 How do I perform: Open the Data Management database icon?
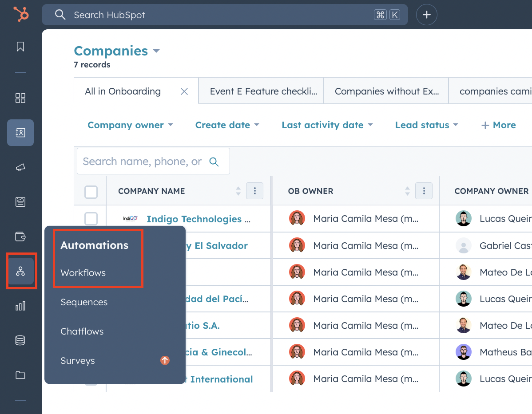[x=20, y=340]
